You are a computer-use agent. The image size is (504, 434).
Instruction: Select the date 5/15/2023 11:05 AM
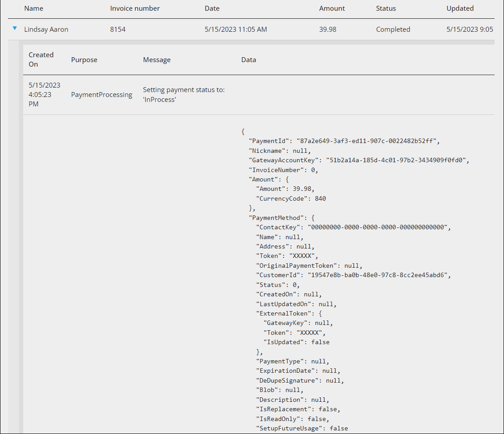click(x=235, y=29)
